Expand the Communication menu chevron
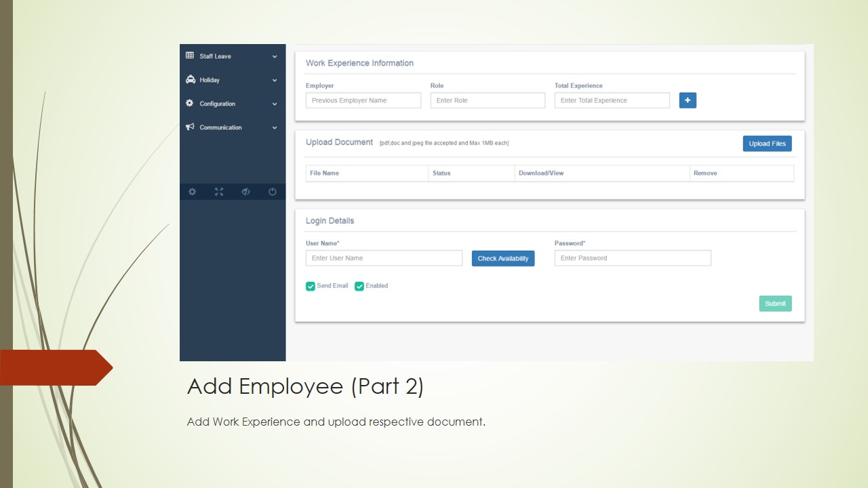The image size is (868, 488). [275, 128]
